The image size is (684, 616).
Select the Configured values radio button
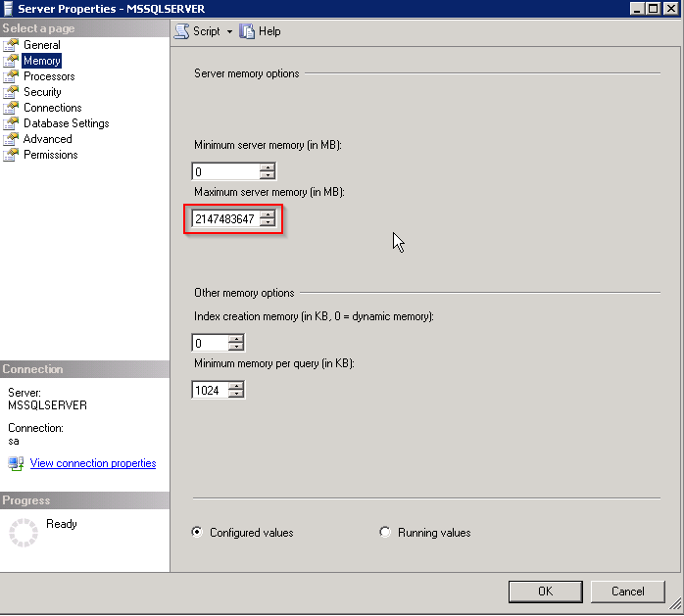tap(197, 532)
